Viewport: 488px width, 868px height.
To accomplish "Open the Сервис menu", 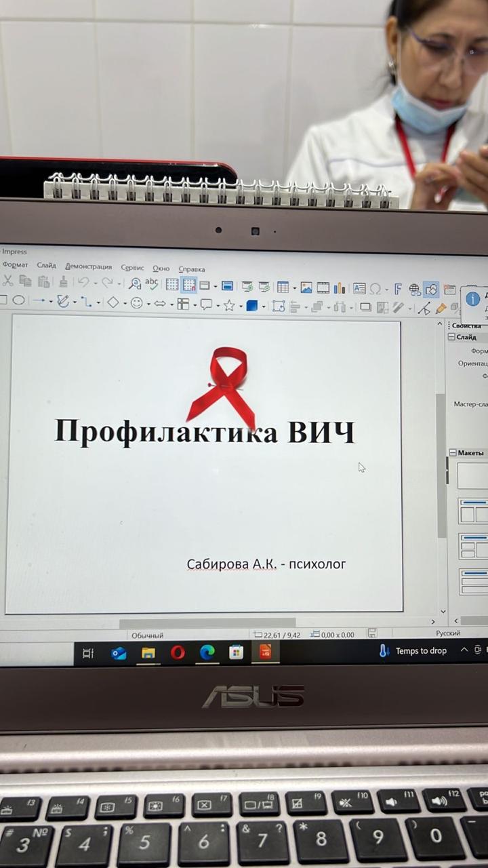I will 132,268.
